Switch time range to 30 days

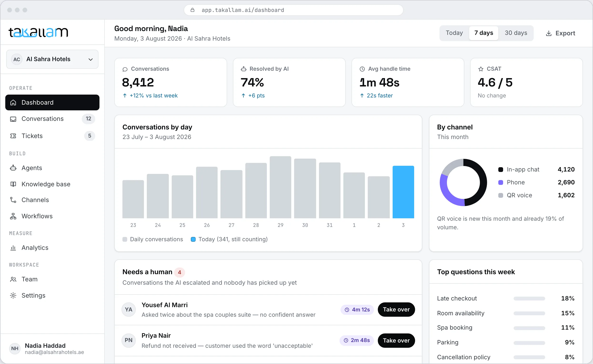[516, 33]
